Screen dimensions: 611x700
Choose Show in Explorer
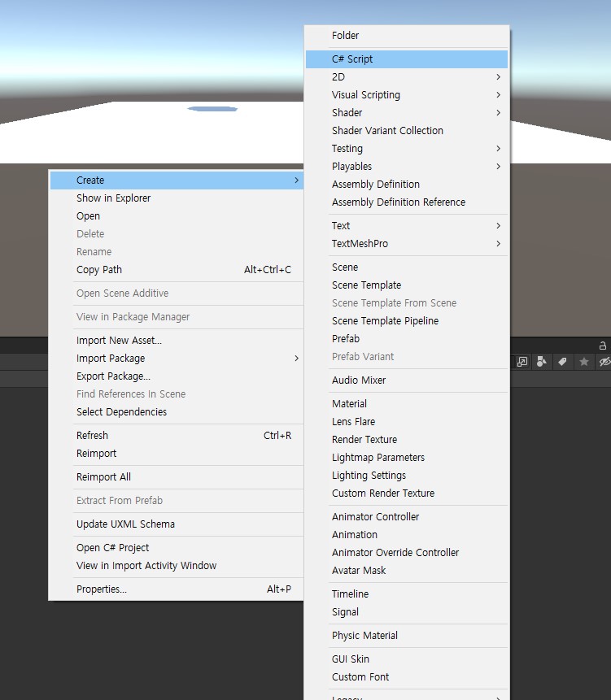tap(177, 198)
